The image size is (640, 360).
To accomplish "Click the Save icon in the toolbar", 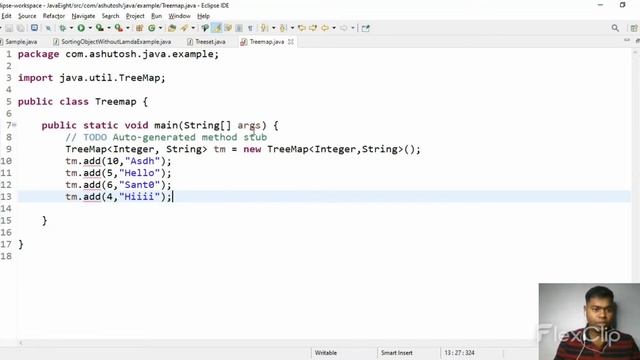I will [x=9, y=28].
